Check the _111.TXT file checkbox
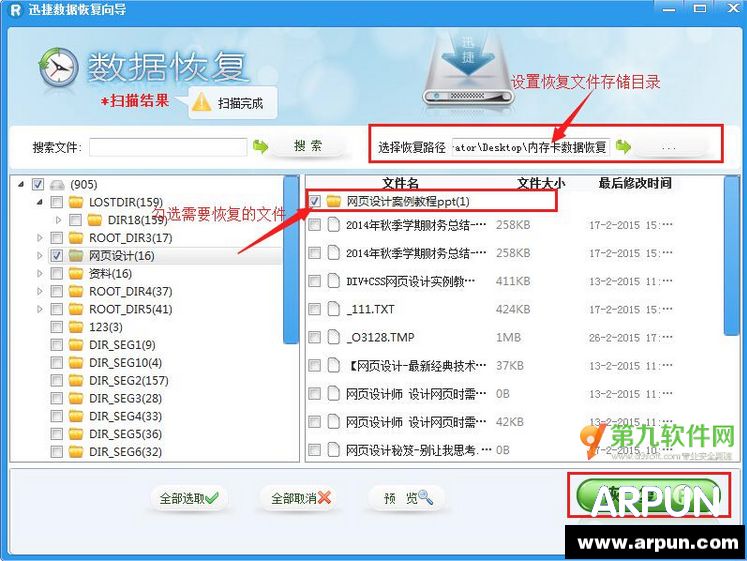 [314, 309]
